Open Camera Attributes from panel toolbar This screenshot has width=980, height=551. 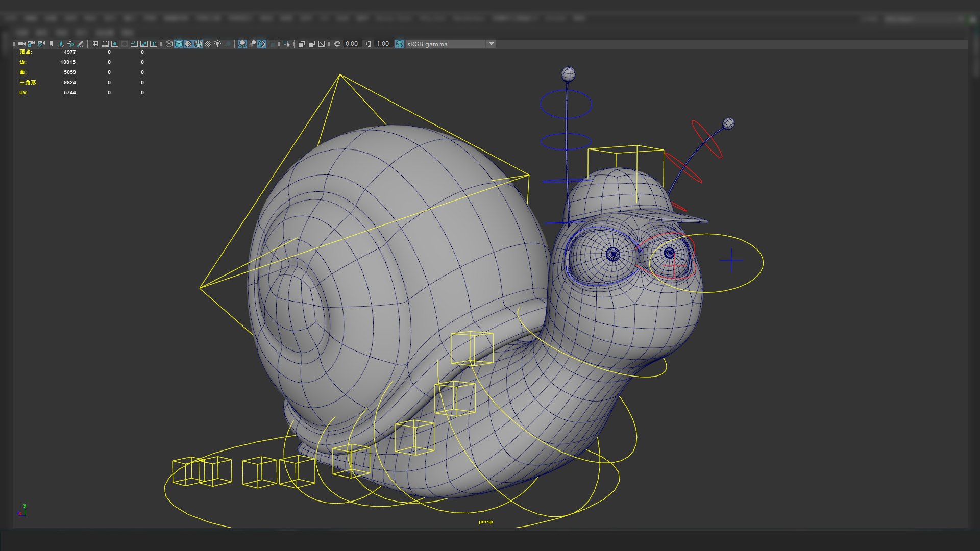point(41,44)
